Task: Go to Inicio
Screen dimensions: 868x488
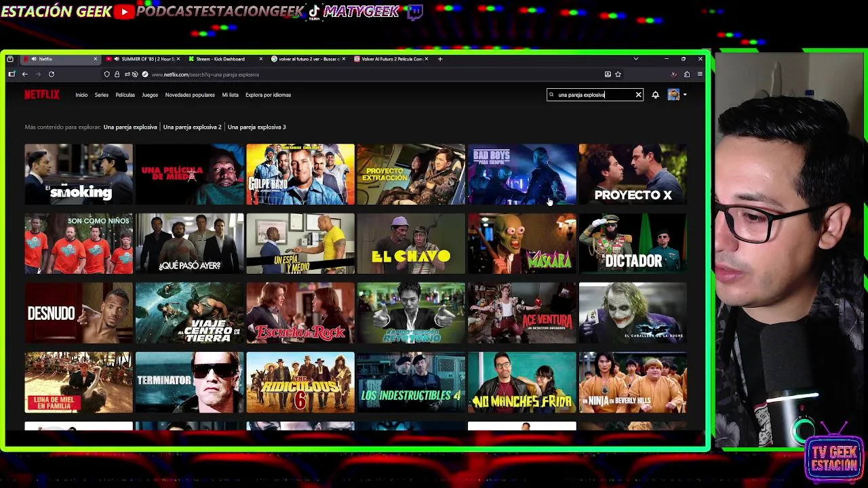Action: [81, 95]
